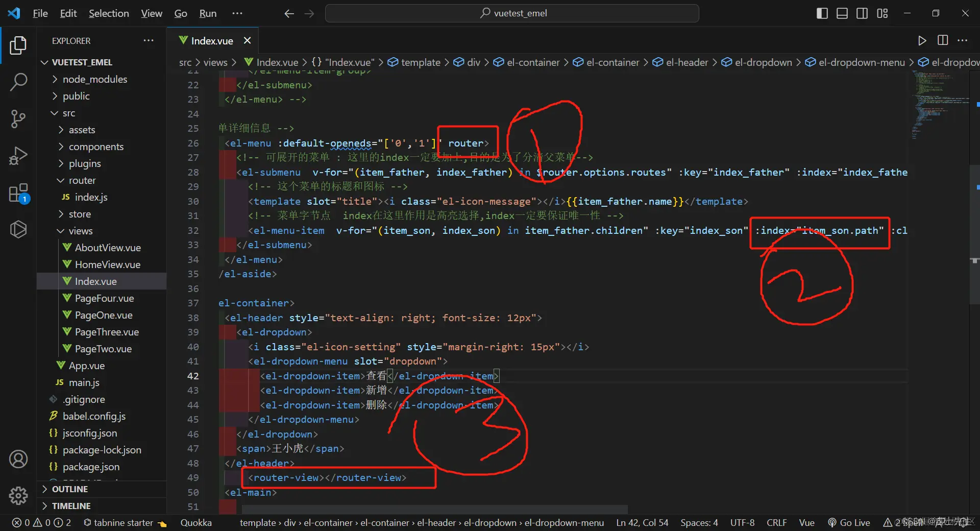The width and height of the screenshot is (980, 531).
Task: Click tabnine starter status item
Action: coord(125,523)
